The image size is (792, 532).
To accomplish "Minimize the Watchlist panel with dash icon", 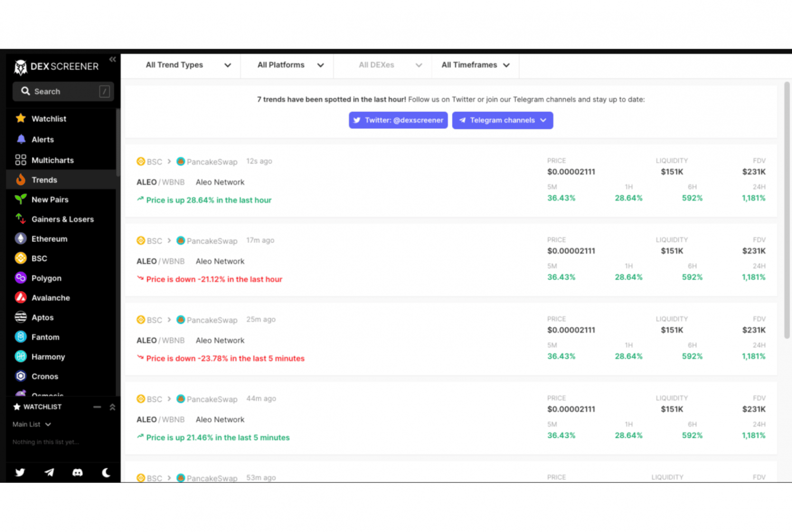I will pos(97,407).
